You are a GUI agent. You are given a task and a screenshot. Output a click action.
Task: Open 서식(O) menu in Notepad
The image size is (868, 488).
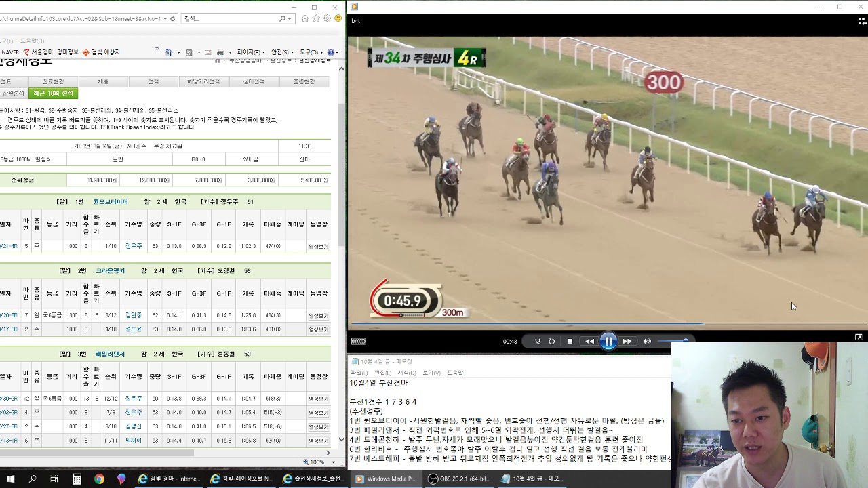pos(407,373)
